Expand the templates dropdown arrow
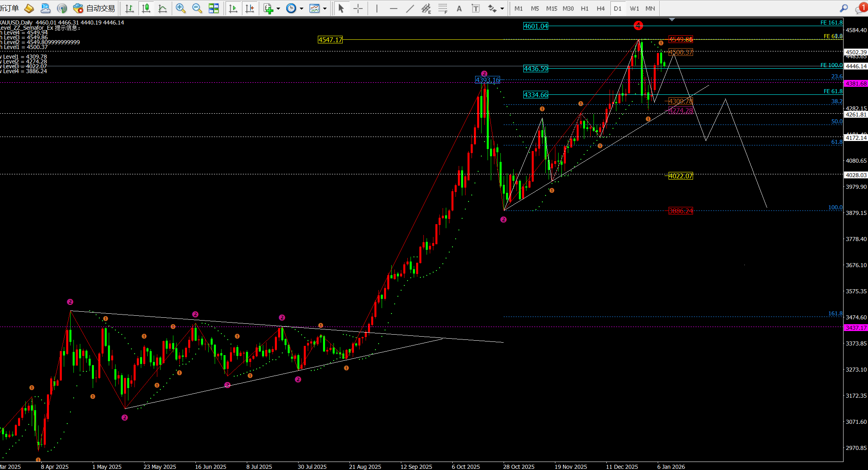868x470 pixels. [325, 8]
